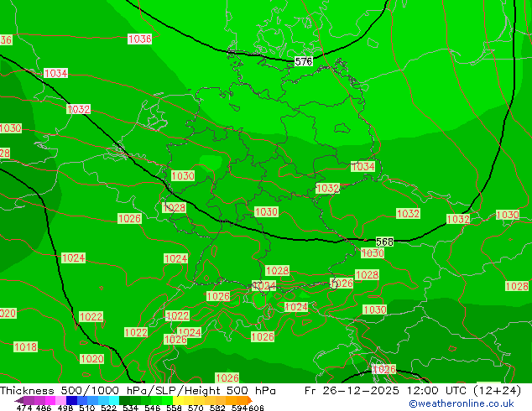Viewport: 532px width, 411px height.
Task: Click the 594606 legend scale value
Action: [248, 408]
